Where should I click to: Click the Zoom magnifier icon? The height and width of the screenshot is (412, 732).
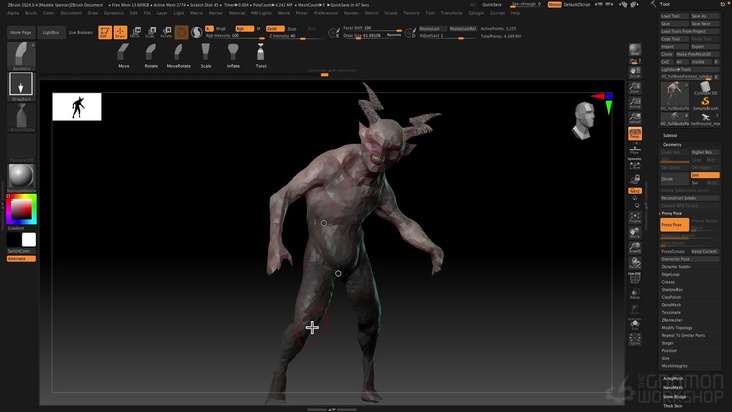pyautogui.click(x=635, y=87)
